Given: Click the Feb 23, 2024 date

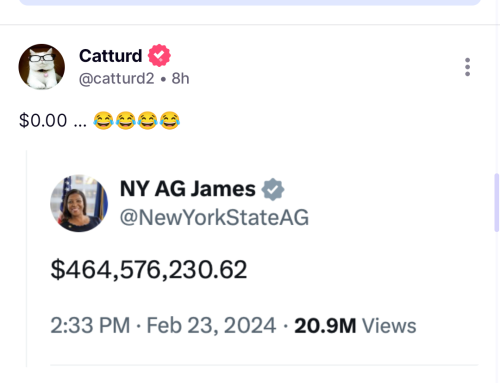Looking at the screenshot, I should pyautogui.click(x=211, y=325).
